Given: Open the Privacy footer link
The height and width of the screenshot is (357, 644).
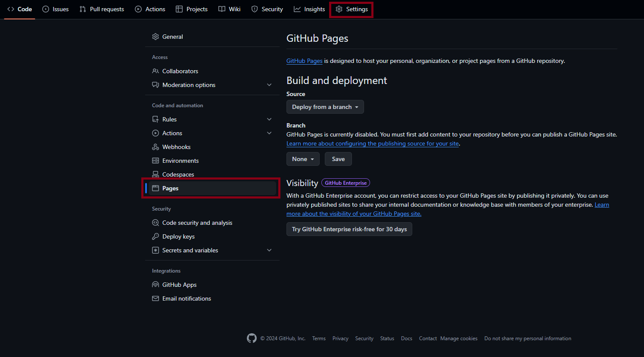Looking at the screenshot, I should tap(340, 338).
